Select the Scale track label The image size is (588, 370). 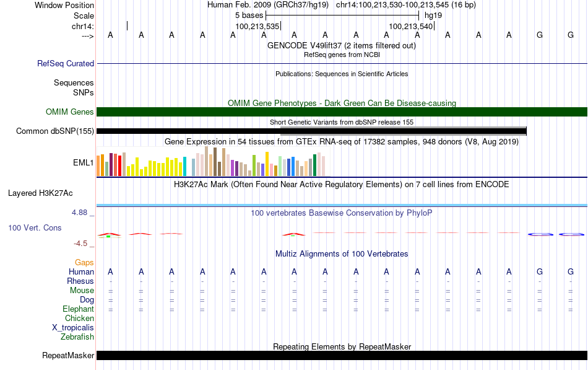pyautogui.click(x=84, y=15)
